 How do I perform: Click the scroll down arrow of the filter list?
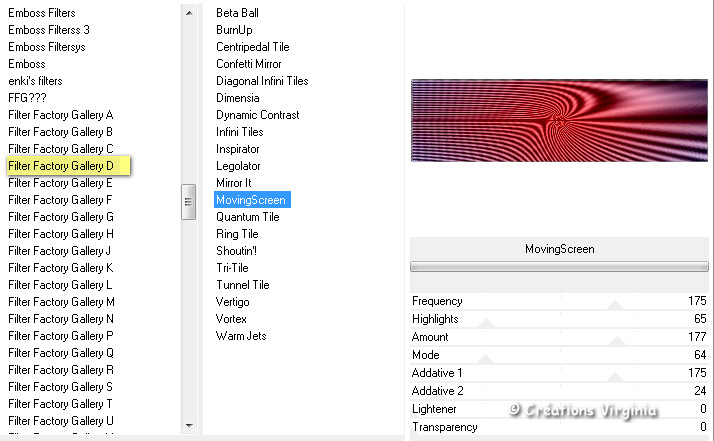click(x=189, y=426)
